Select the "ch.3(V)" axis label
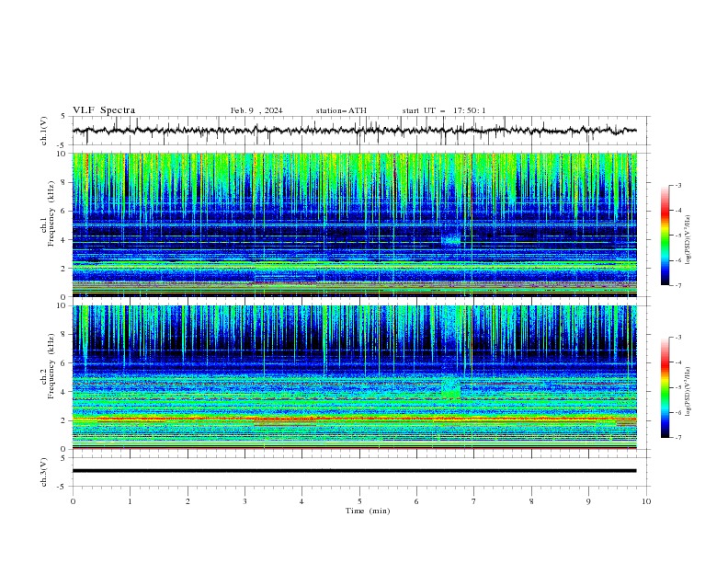Image resolution: width=728 pixels, height=563 pixels. [44, 472]
